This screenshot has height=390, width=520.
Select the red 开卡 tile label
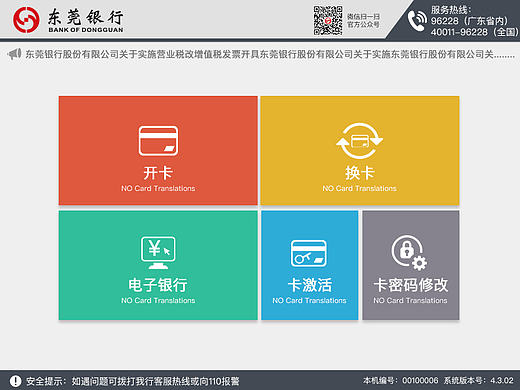[158, 173]
